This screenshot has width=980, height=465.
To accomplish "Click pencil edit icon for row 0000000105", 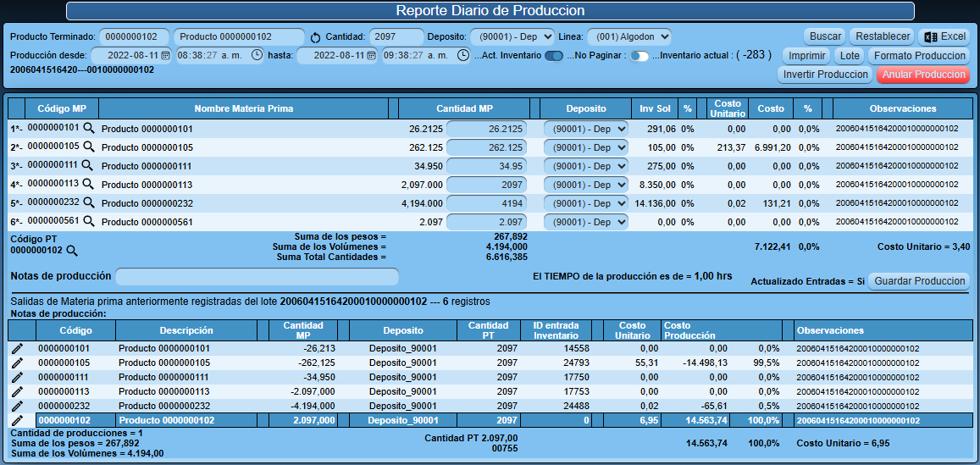I will click(17, 363).
